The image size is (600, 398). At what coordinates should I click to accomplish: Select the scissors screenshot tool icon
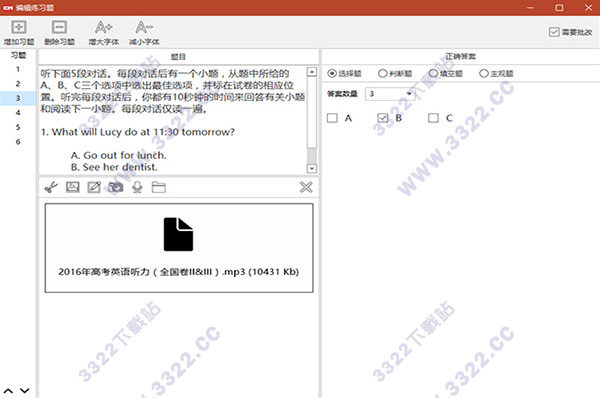coord(51,187)
